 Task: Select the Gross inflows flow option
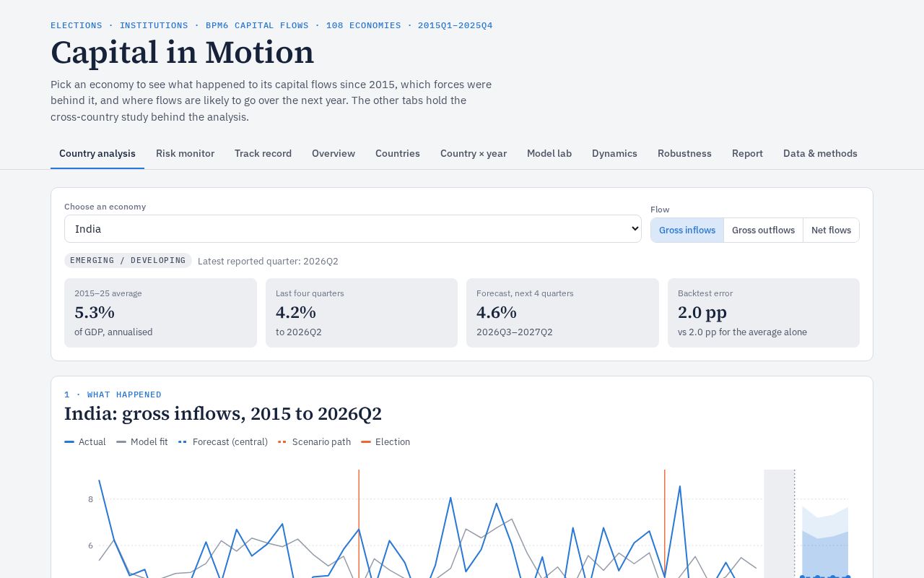(x=687, y=230)
